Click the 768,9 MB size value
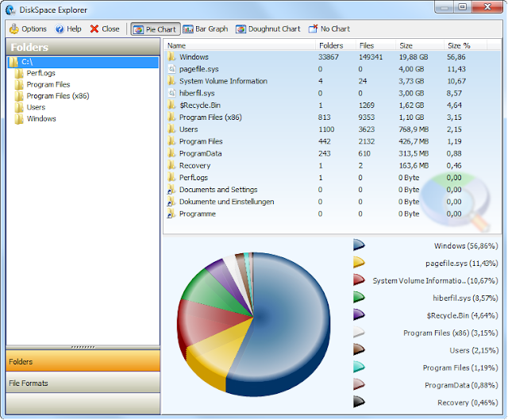The image size is (508, 420). (x=414, y=129)
